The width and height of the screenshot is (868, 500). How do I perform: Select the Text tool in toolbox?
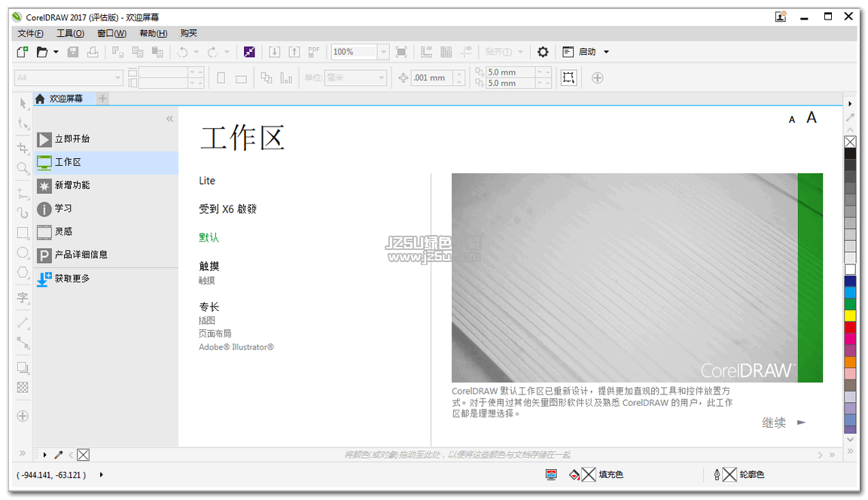click(x=23, y=298)
